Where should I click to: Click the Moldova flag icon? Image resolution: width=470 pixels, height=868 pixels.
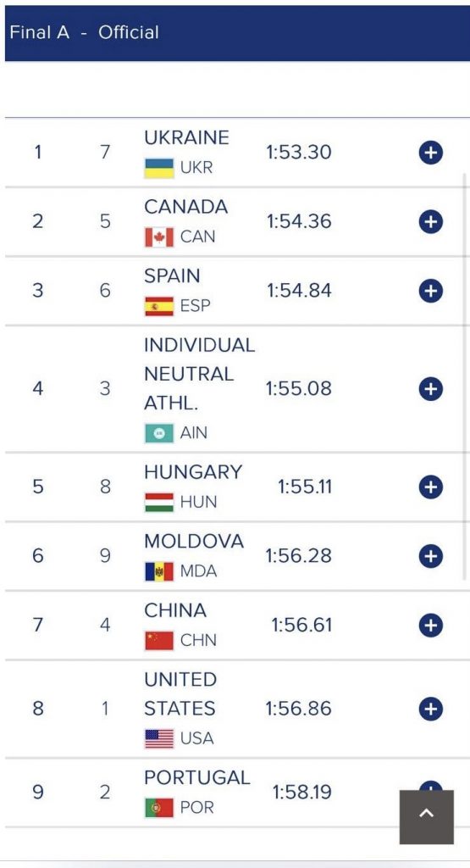[x=159, y=571]
